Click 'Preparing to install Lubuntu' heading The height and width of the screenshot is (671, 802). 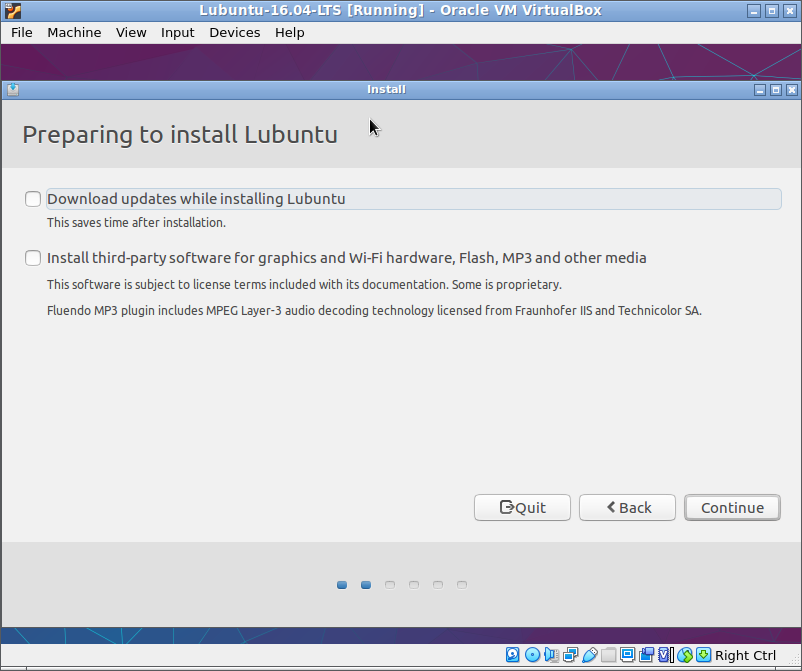click(180, 135)
